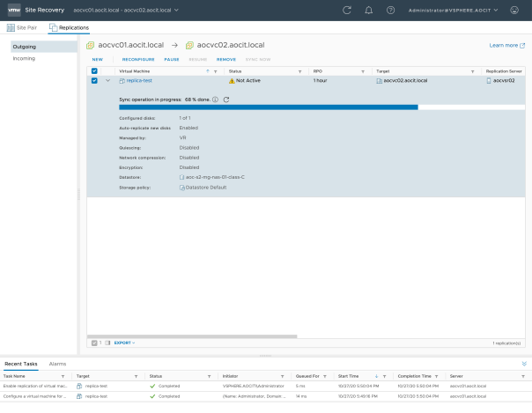Click the NEW replication button

tap(98, 59)
